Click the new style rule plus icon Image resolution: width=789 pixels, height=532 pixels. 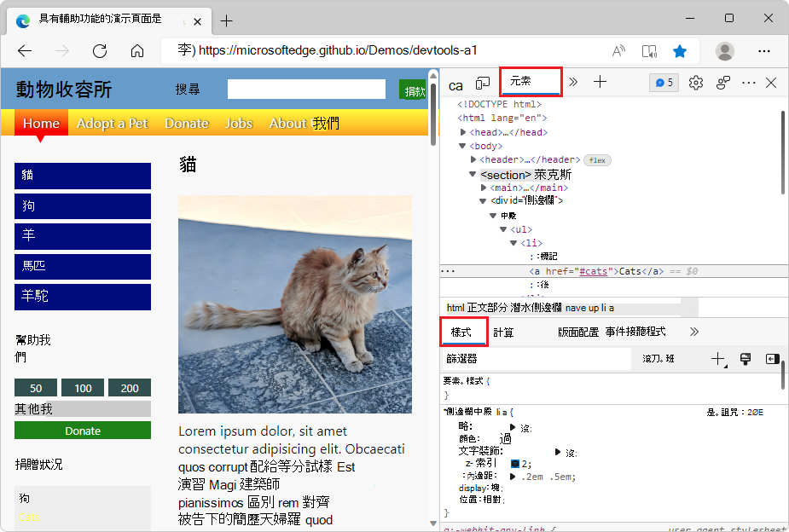(716, 359)
